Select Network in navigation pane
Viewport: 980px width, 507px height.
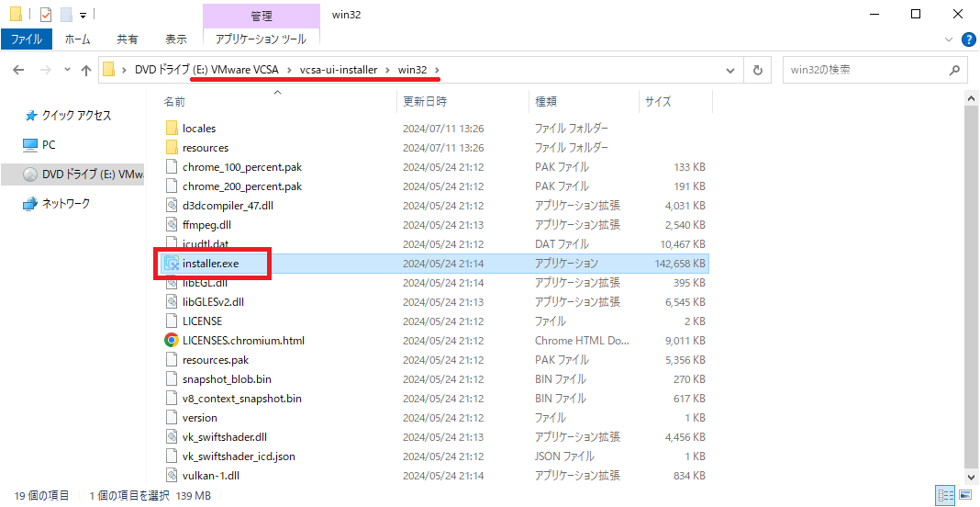57,203
